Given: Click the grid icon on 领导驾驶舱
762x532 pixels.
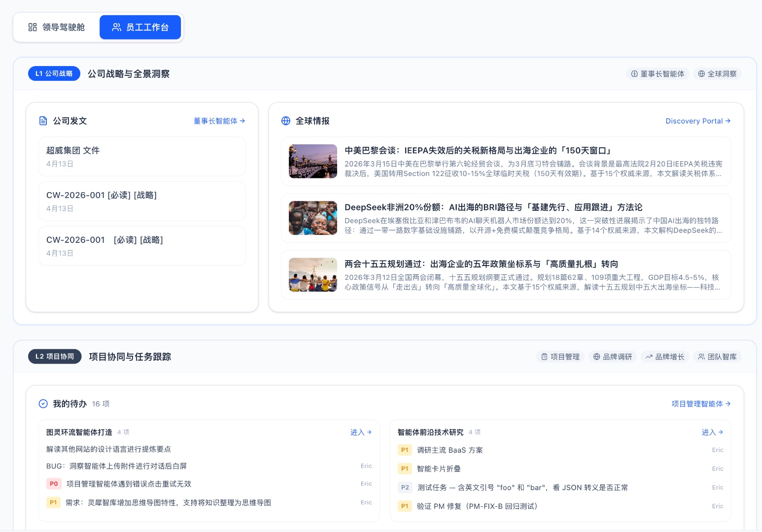Looking at the screenshot, I should click(x=33, y=27).
